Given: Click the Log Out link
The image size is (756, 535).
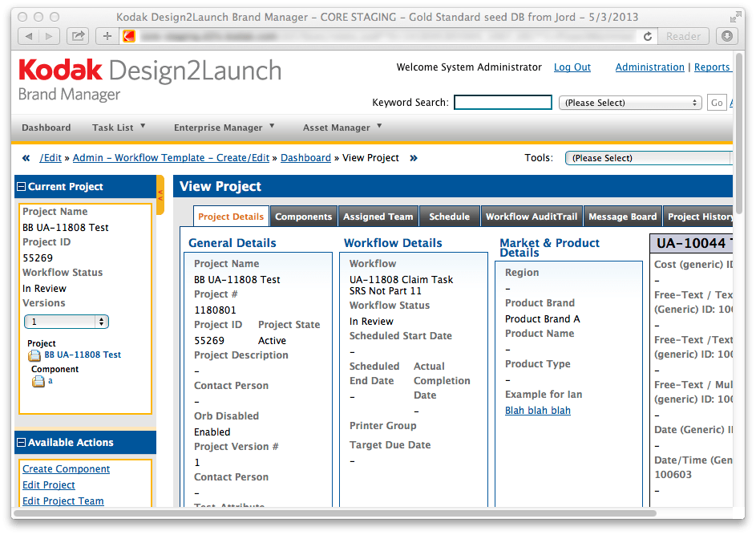Looking at the screenshot, I should [x=572, y=67].
